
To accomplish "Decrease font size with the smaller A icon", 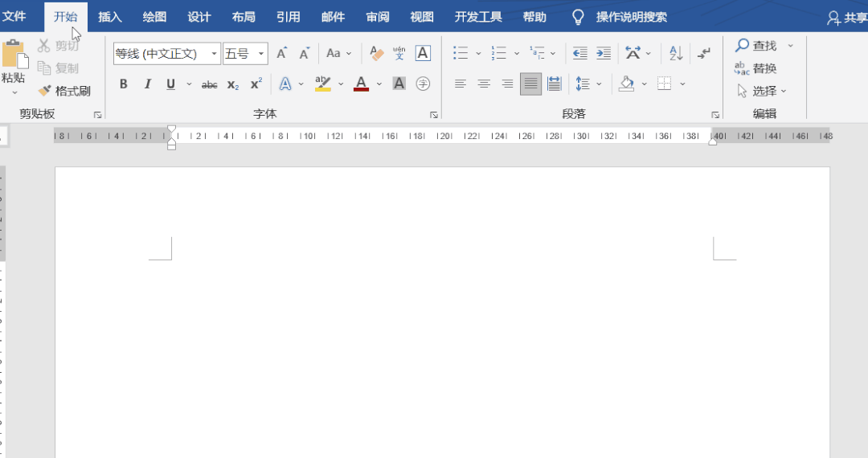I will (x=305, y=53).
